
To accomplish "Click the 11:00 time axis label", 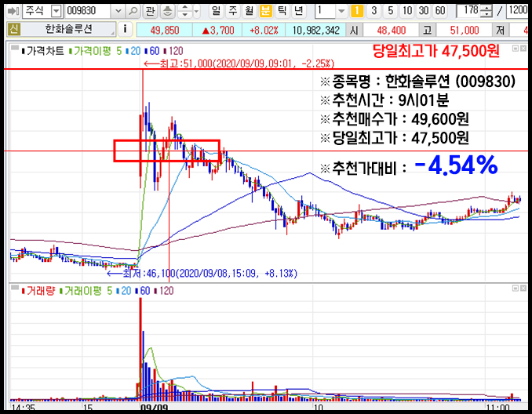I will (497, 408).
